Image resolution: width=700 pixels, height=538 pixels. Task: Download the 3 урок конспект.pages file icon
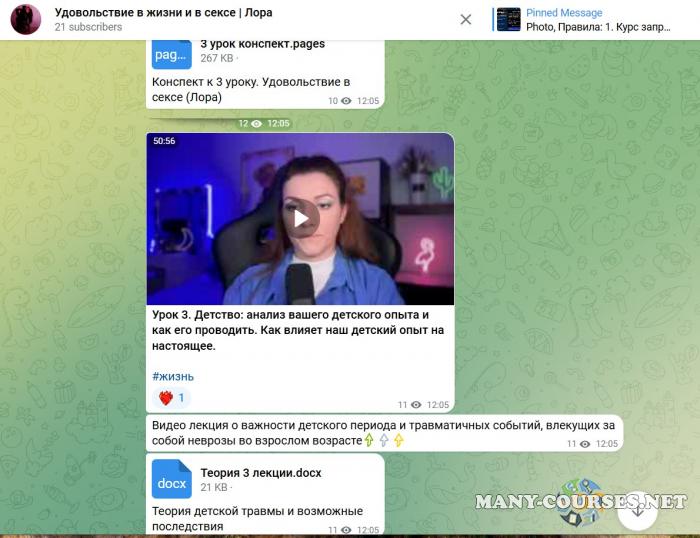tap(171, 53)
